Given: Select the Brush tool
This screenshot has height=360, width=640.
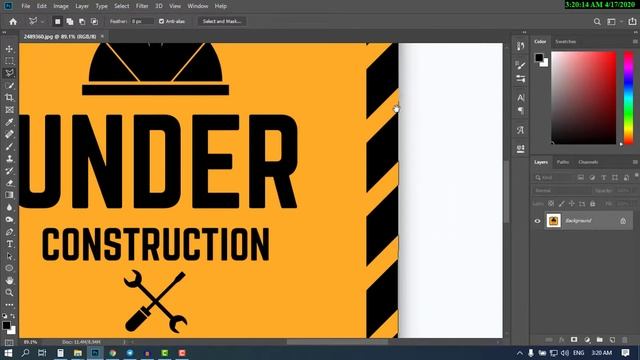Looking at the screenshot, I should 9,147.
